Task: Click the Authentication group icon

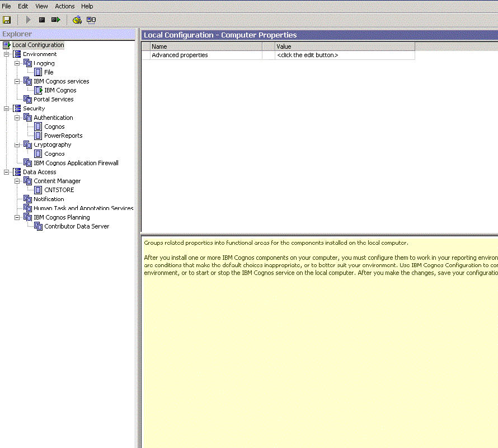Action: [x=27, y=118]
